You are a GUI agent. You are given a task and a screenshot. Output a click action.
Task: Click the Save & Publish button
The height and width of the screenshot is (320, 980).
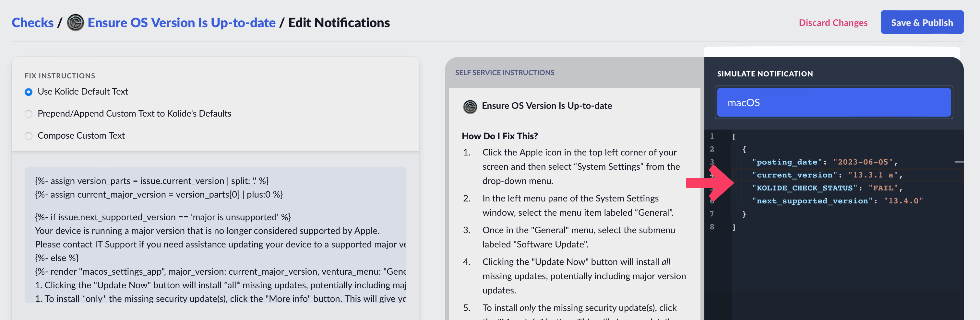click(922, 22)
